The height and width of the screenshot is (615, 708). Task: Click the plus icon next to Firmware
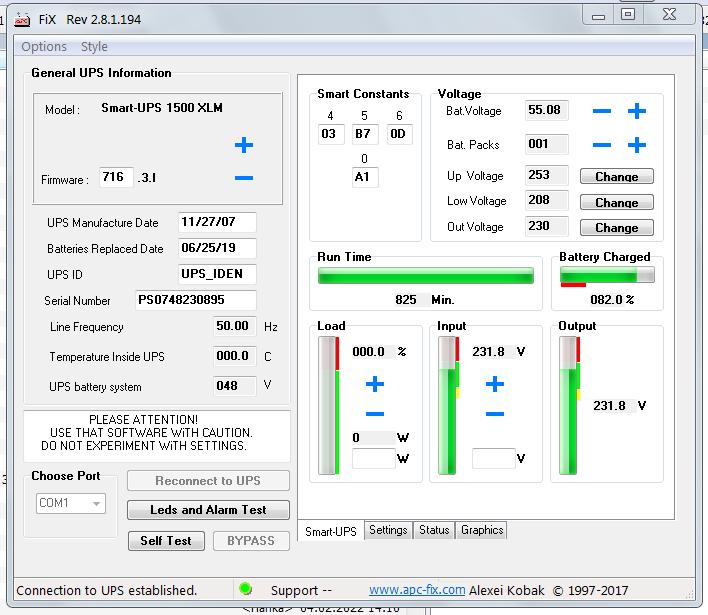[x=243, y=146]
